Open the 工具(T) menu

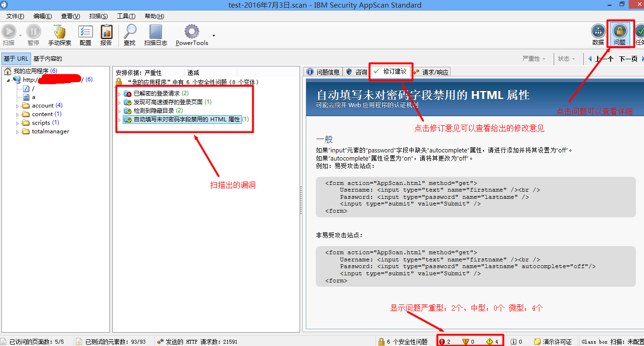pyautogui.click(x=126, y=16)
